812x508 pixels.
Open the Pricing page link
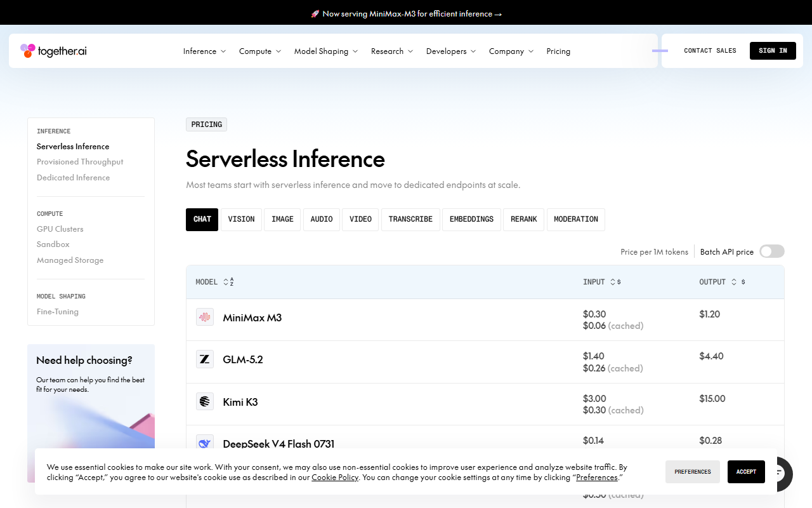pyautogui.click(x=558, y=51)
